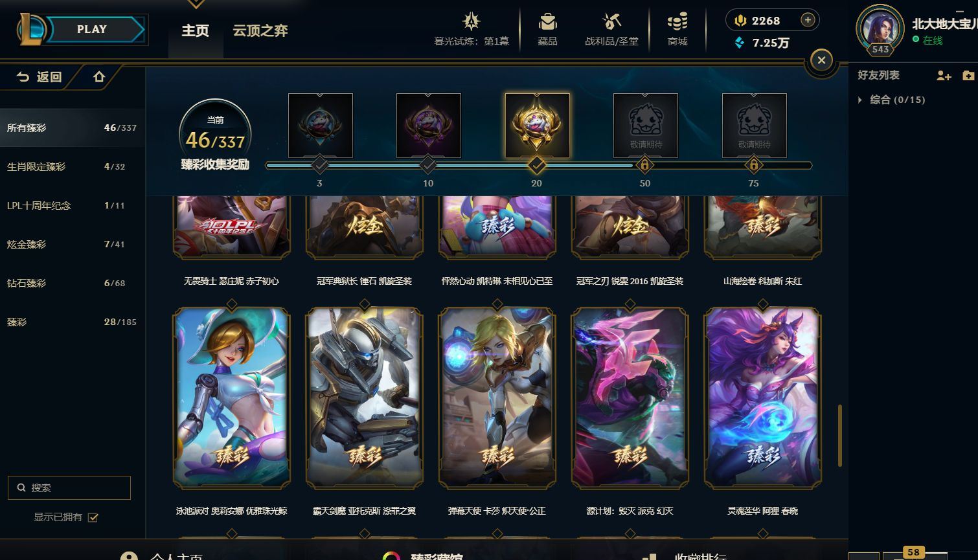Screen dimensions: 978x560
Task: Open the 暮光试炼 event icon
Action: click(x=471, y=22)
